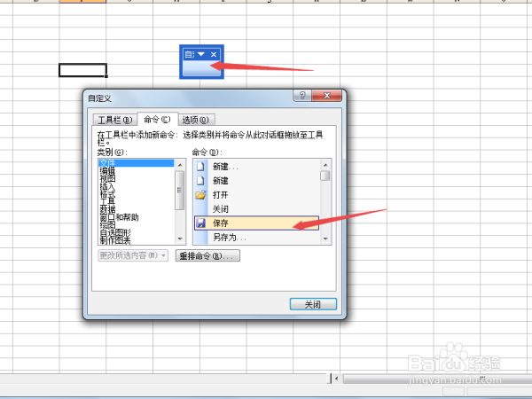532x399 pixels.
Task: Close the 自定义 dialog with red X
Action: (x=326, y=96)
